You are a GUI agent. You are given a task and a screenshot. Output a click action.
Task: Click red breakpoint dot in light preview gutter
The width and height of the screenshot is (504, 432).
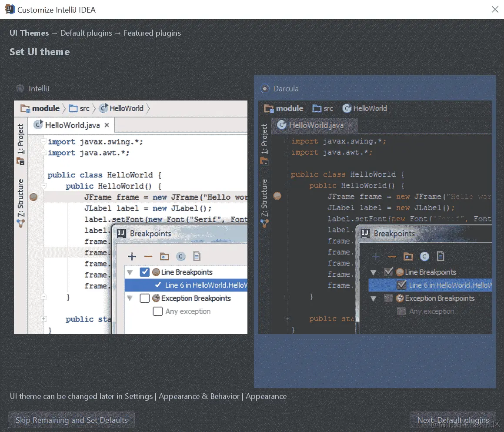click(33, 197)
